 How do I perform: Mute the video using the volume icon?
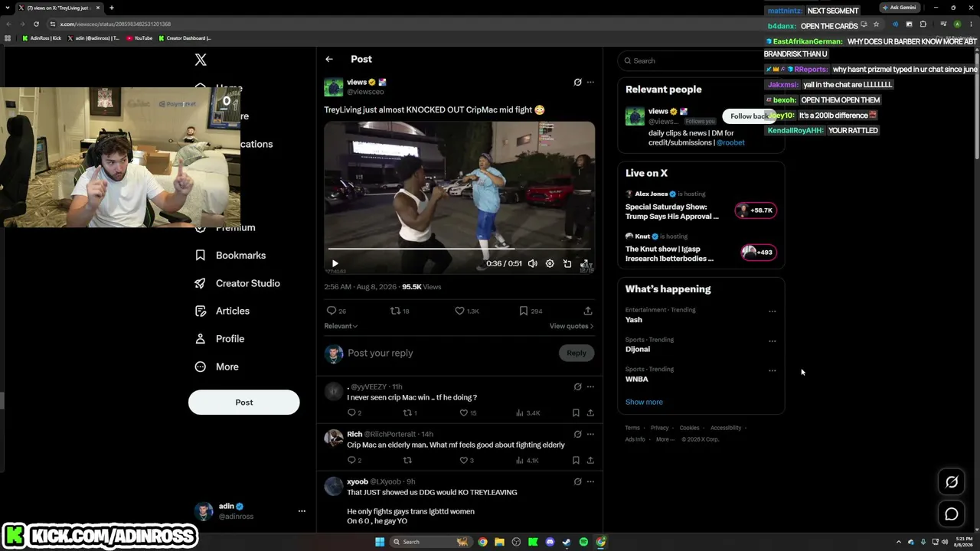[x=532, y=263]
